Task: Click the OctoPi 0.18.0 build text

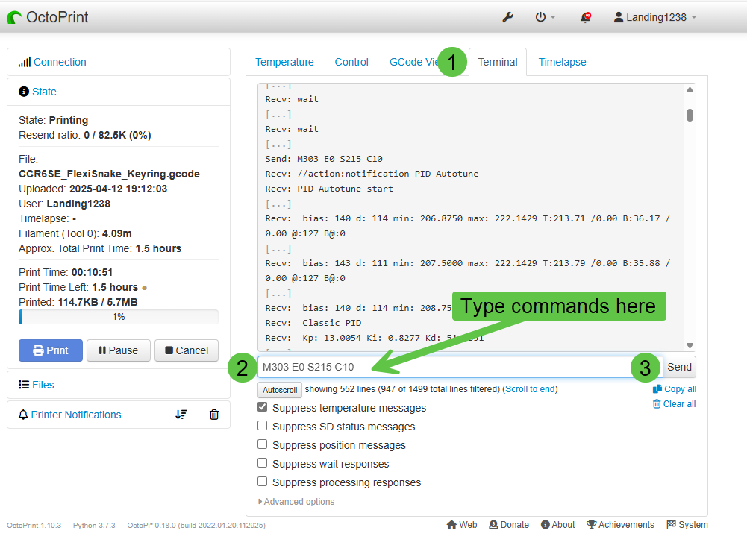Action: (x=196, y=525)
